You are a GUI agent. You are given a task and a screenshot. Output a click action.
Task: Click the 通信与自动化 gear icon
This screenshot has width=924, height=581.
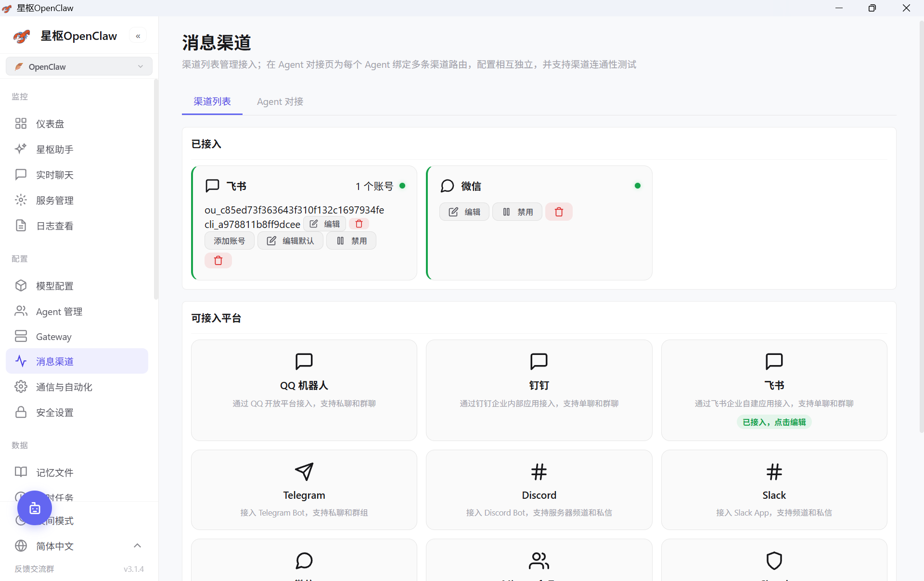[x=21, y=387]
